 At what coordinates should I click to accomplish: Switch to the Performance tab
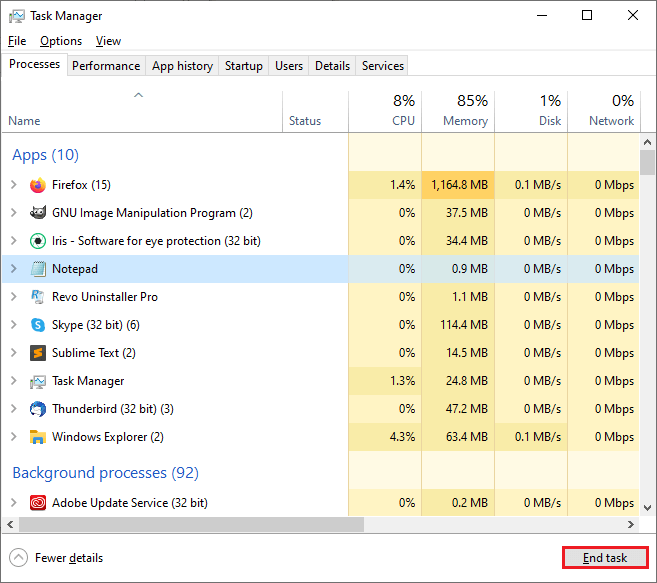click(106, 66)
